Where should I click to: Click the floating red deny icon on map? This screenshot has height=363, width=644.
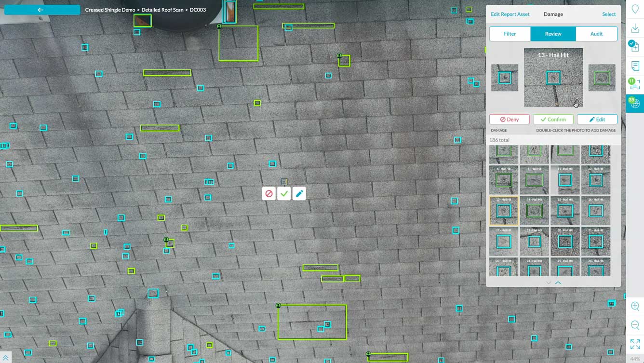click(269, 194)
